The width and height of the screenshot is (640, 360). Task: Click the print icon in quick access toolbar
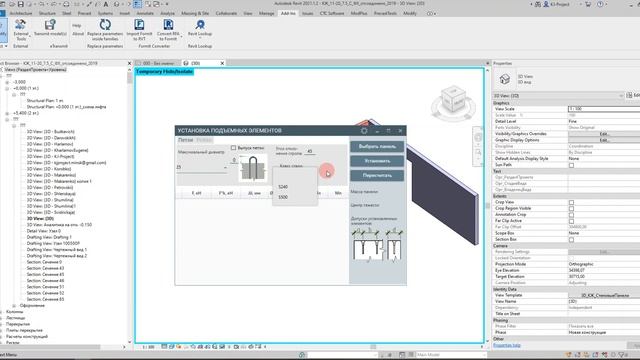point(66,4)
